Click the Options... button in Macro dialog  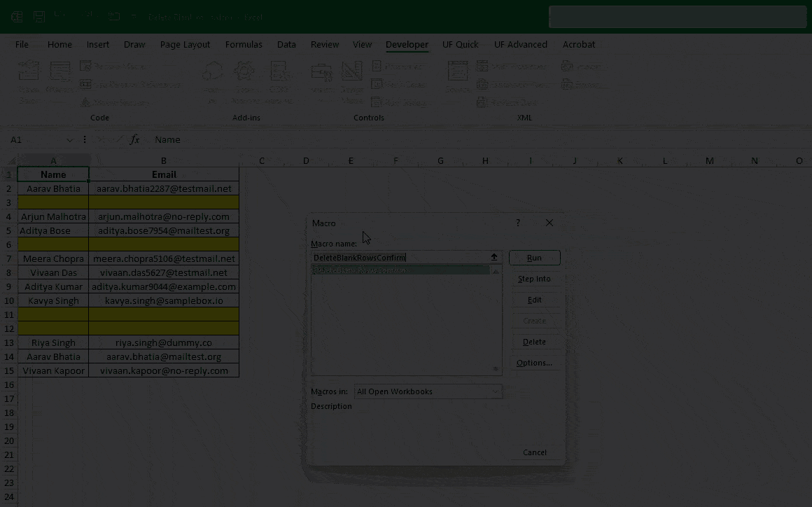(x=534, y=363)
